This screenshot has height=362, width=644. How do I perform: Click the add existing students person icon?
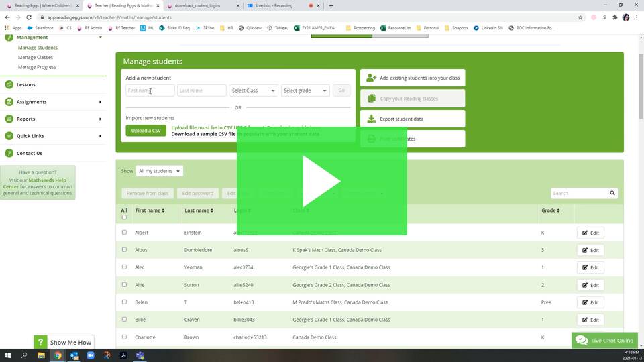pos(371,78)
